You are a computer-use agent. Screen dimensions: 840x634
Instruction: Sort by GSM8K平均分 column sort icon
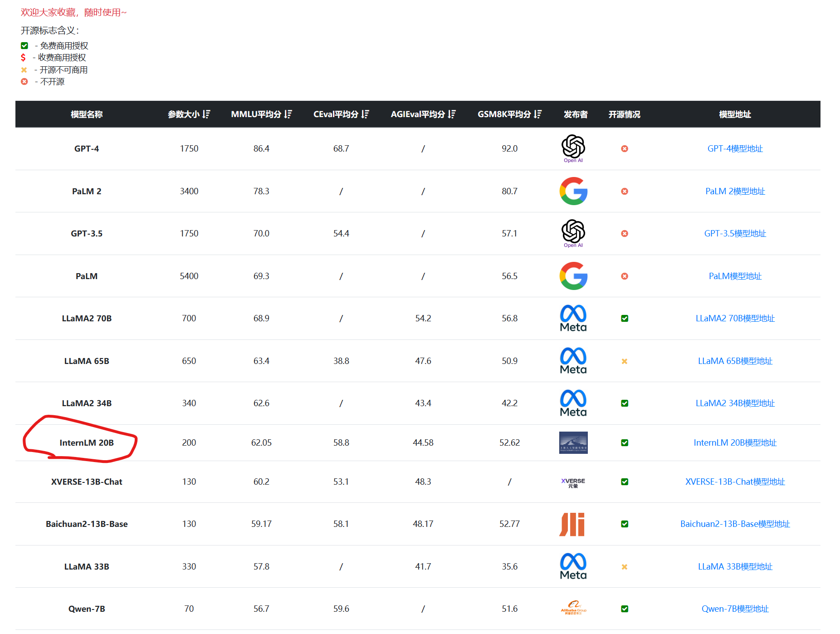point(538,114)
